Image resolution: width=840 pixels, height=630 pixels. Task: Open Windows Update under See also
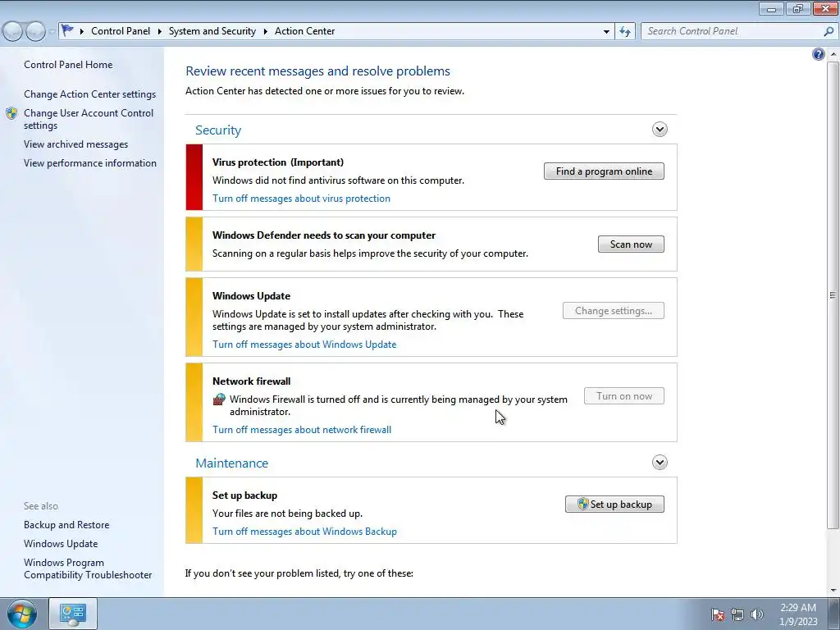click(61, 544)
